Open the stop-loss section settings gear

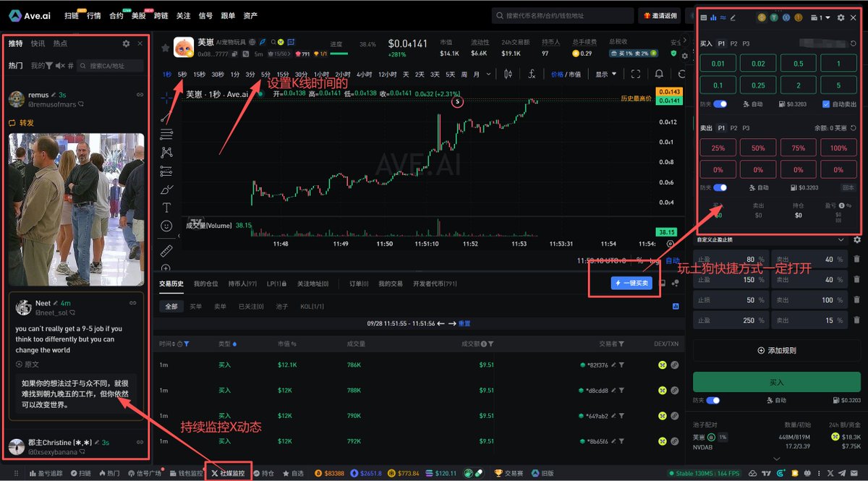[857, 239]
